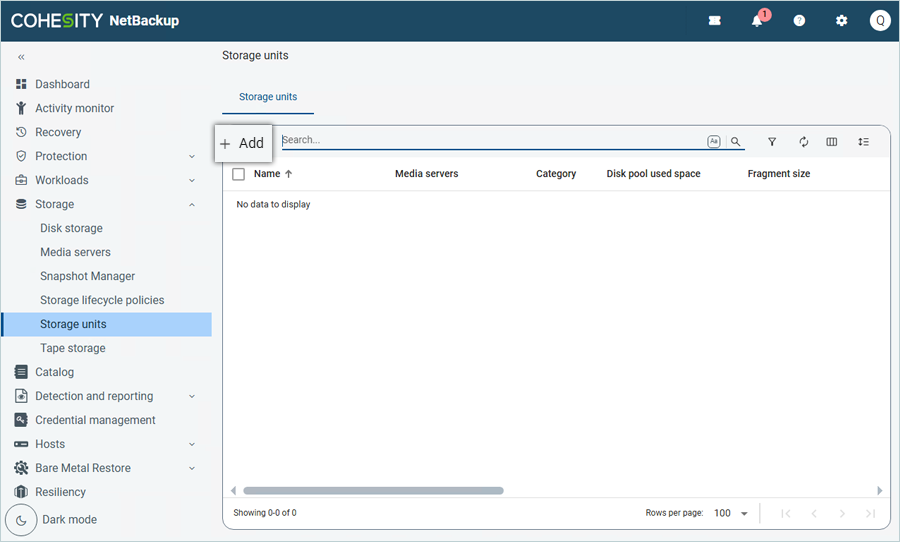
Task: Click the search magnifier icon
Action: 736,142
